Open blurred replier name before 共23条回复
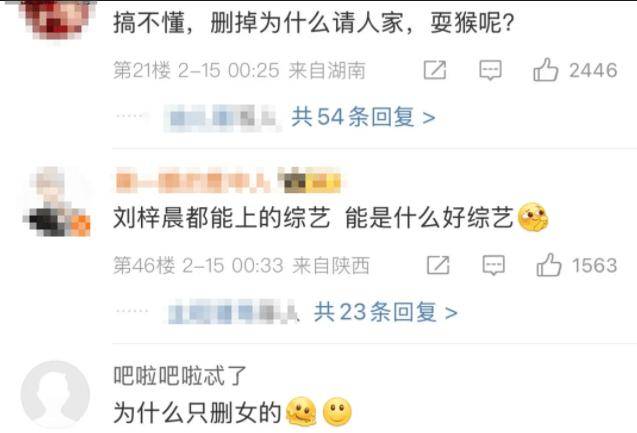This screenshot has height=433, width=637. (x=234, y=313)
